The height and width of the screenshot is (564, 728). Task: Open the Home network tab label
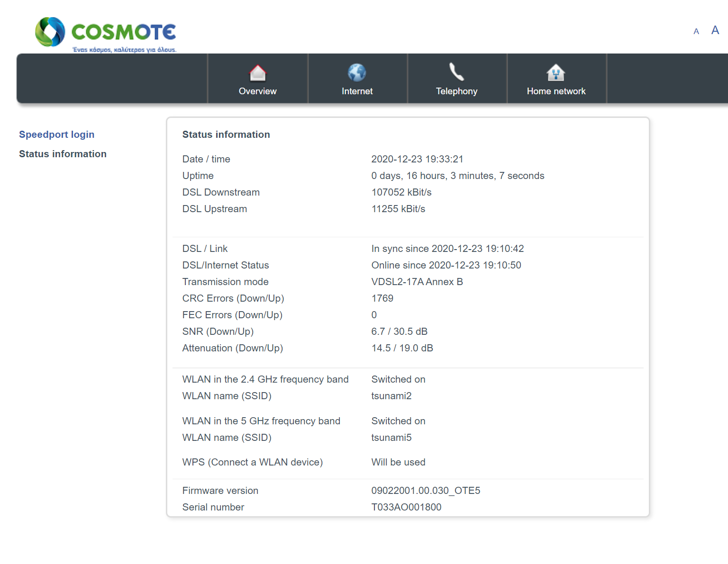pos(556,91)
